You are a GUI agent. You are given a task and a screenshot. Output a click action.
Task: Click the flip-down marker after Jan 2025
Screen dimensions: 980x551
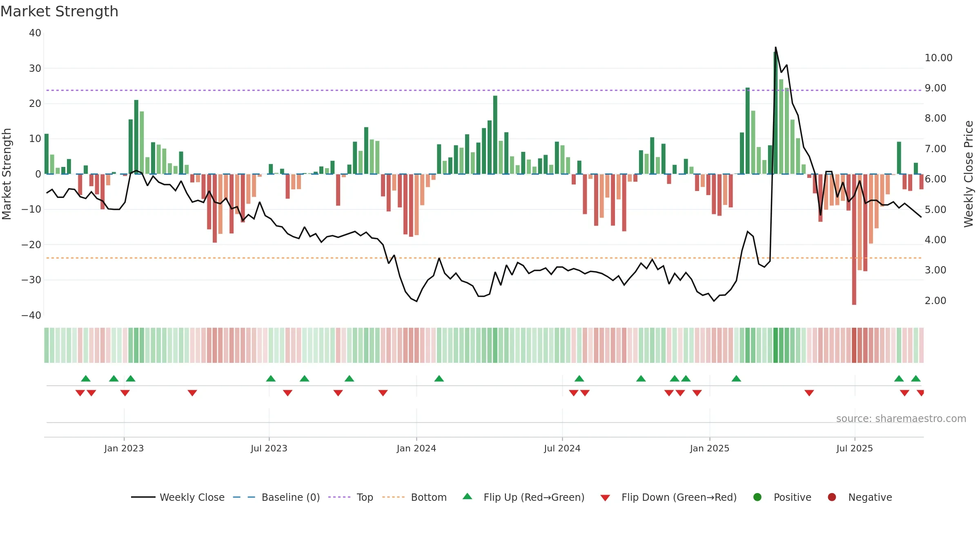(809, 393)
